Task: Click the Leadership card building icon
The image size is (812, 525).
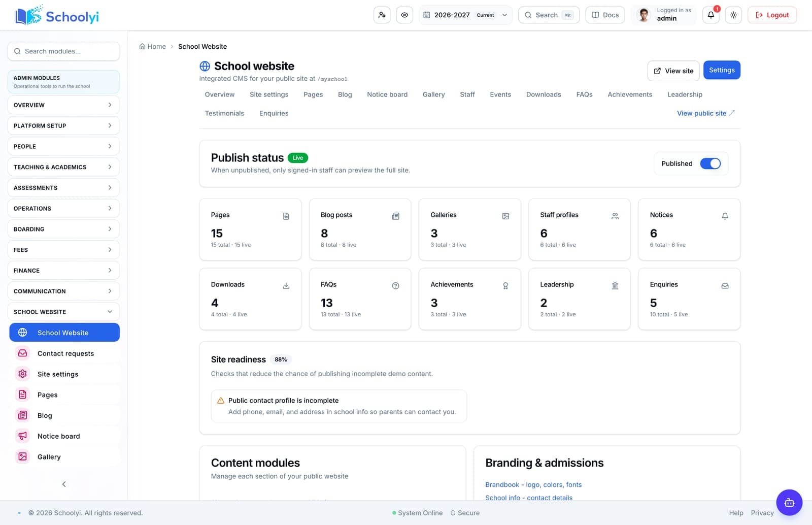Action: tap(615, 286)
